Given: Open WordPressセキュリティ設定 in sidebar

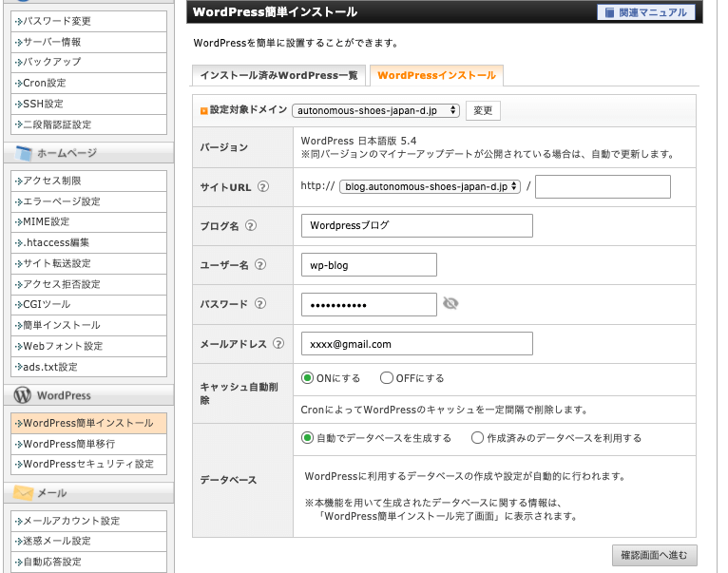Looking at the screenshot, I should [87, 465].
